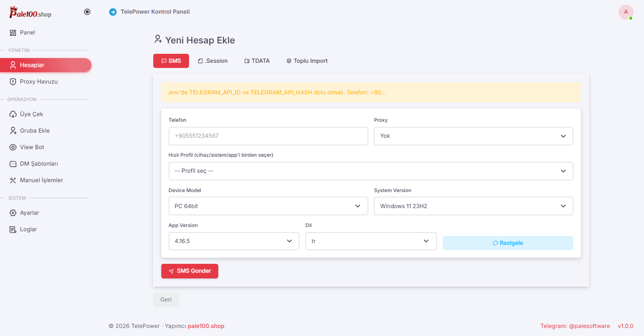Switch to the Toplu Import tab
Screen dimensions: 644x336
(x=307, y=61)
